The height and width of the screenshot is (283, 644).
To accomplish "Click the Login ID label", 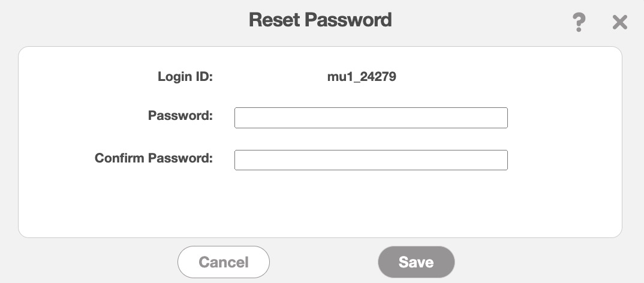I will tap(185, 77).
